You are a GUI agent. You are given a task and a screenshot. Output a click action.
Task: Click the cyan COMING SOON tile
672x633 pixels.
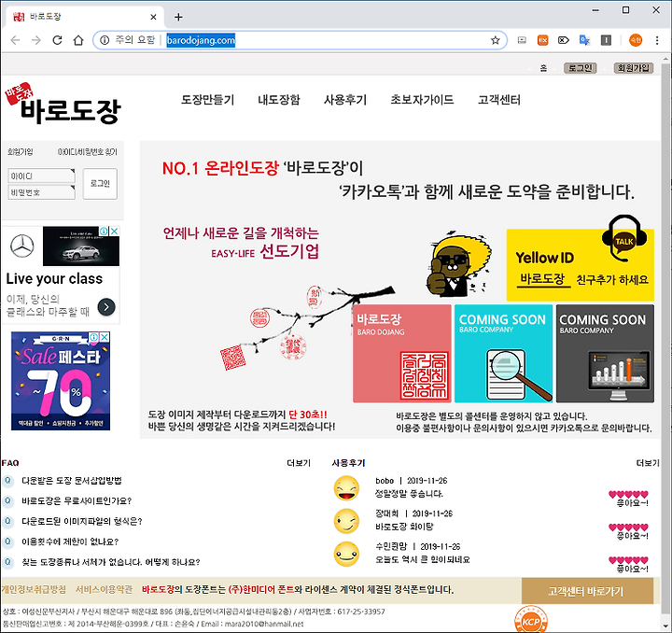pos(504,354)
